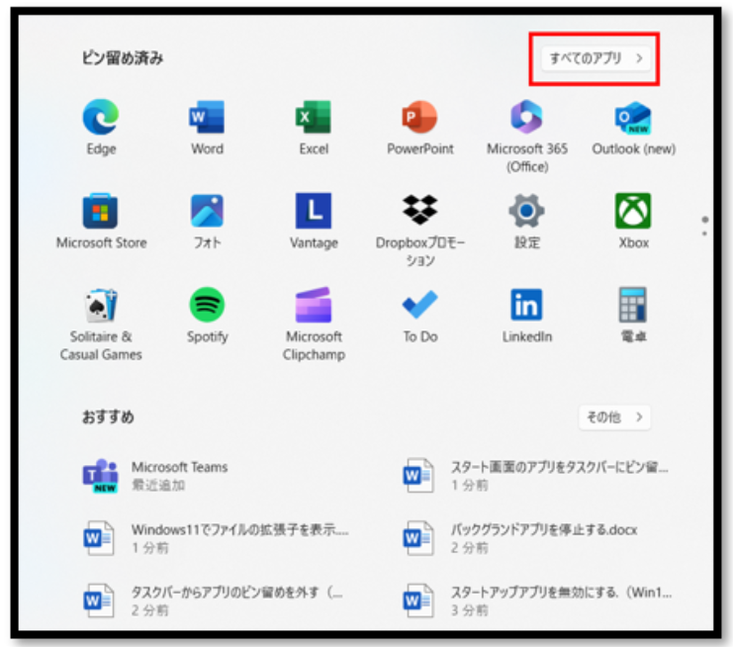The width and height of the screenshot is (734, 648).
Task: Launch the Vantage app
Action: tap(314, 221)
